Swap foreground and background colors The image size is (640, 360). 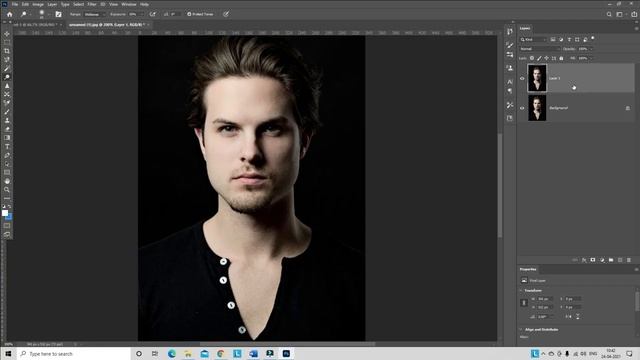tap(10, 207)
